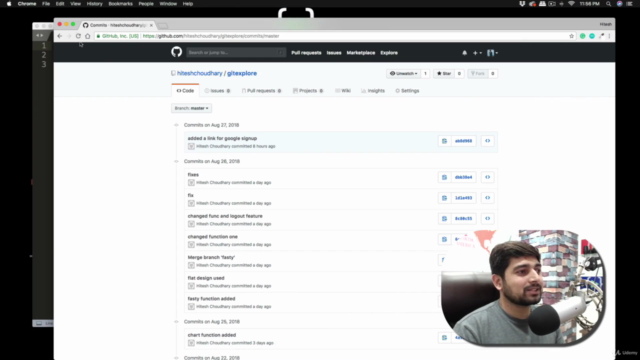Click the Wi-Fi status icon
The width and height of the screenshot is (640, 360).
coord(571,4)
